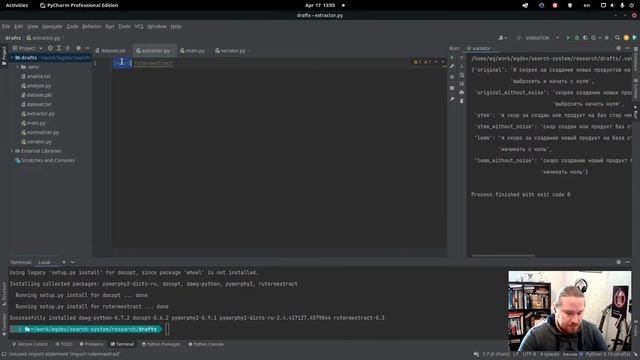Viewport: 640px width, 360px height.
Task: Open the Edit menu
Action: [x=19, y=27]
